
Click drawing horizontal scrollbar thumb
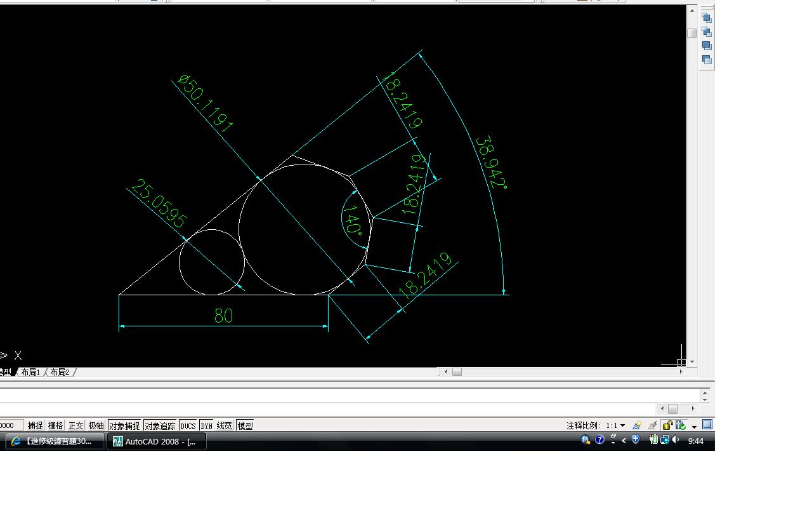457,371
